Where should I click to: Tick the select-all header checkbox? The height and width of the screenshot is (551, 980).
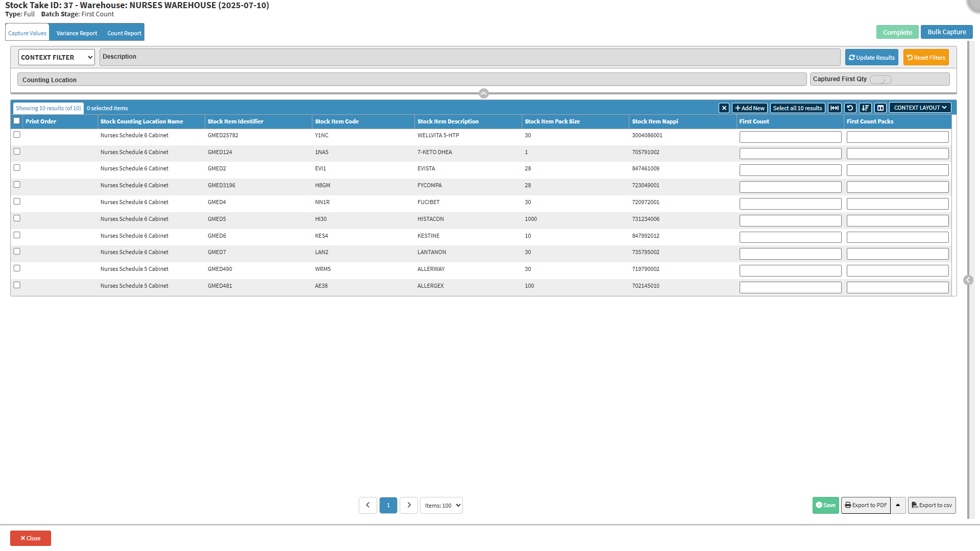point(17,121)
